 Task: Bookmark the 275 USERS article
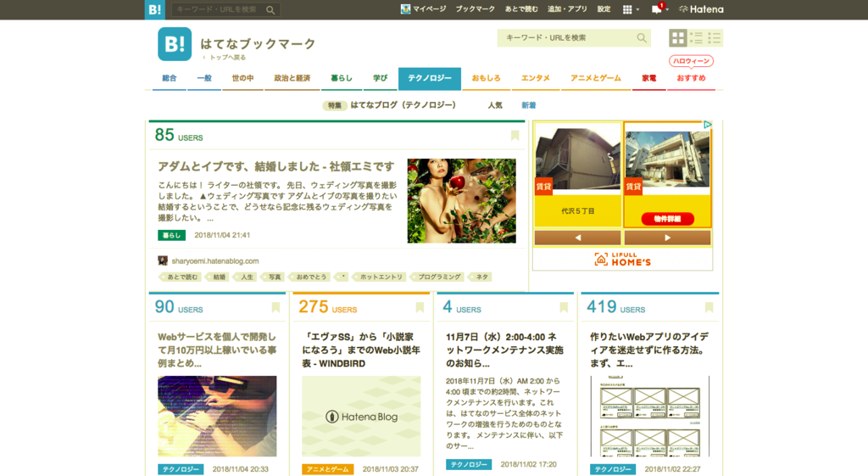[x=420, y=307]
